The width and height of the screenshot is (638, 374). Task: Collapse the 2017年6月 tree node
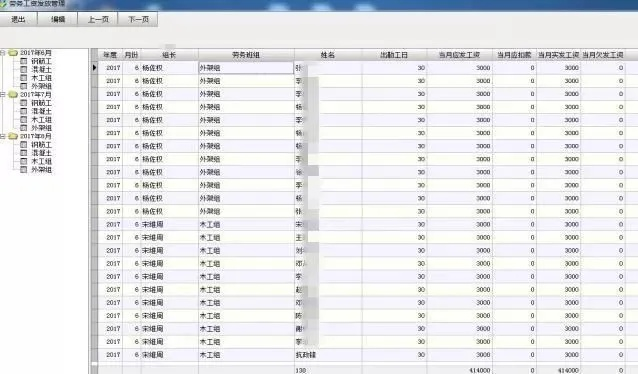click(2, 53)
